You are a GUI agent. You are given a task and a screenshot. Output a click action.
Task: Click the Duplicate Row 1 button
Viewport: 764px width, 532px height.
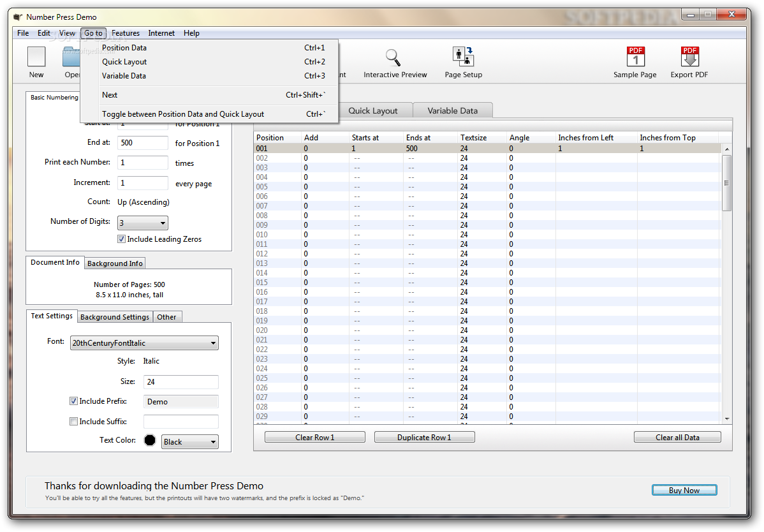click(424, 438)
